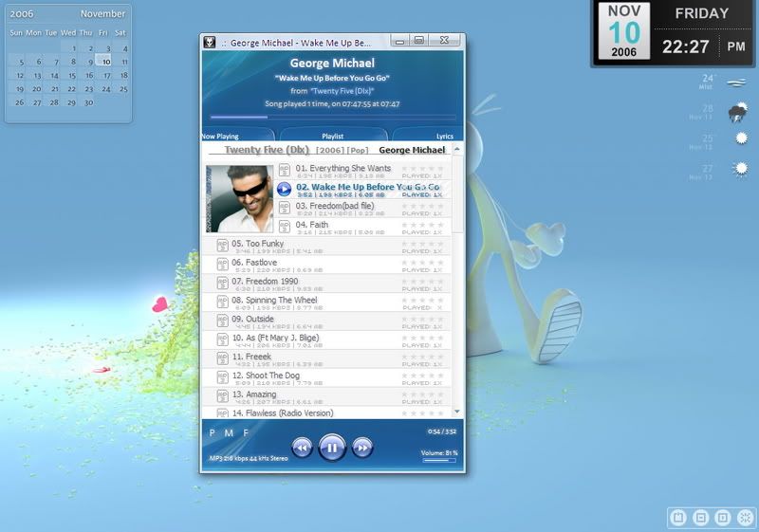Screen dimensions: 759x532
Task: Toggle the M option in player footer
Action: coord(229,432)
